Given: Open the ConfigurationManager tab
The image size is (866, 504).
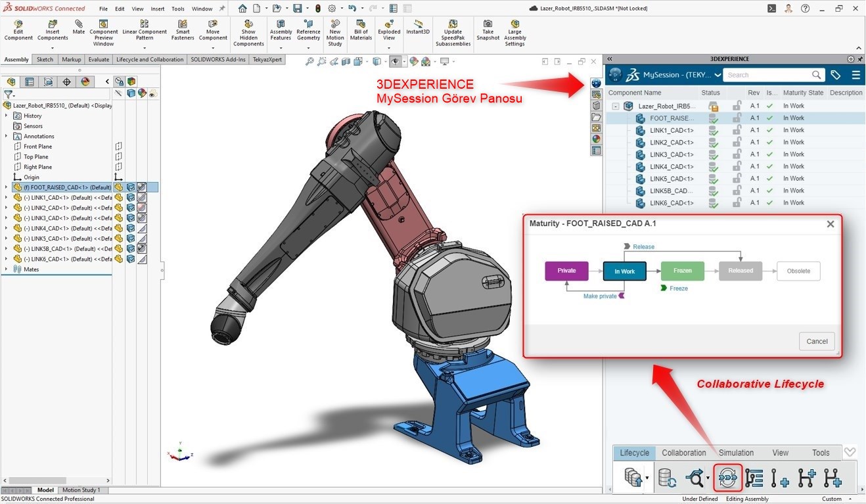Looking at the screenshot, I should tap(48, 81).
